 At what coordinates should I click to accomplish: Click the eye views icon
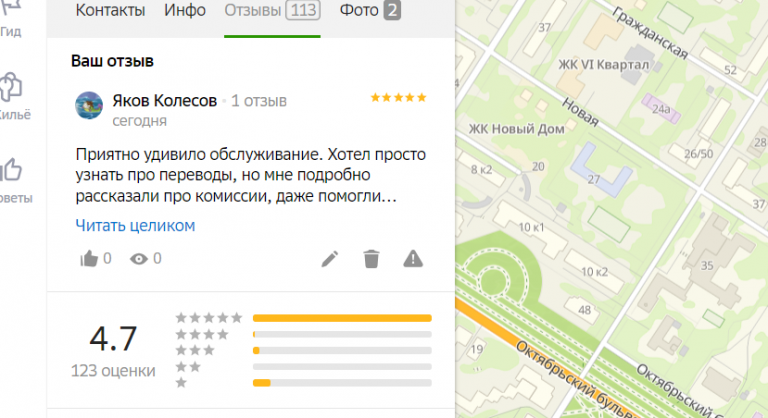(x=139, y=259)
